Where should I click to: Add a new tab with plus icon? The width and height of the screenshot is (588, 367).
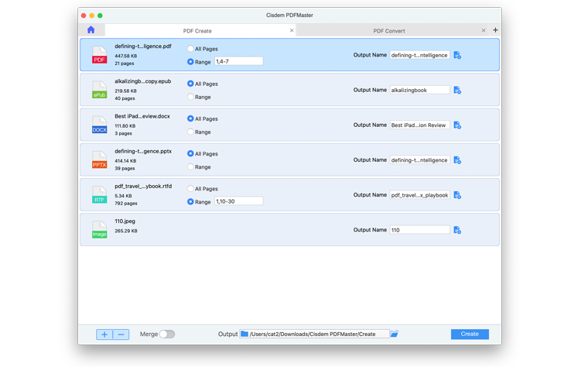(x=495, y=30)
